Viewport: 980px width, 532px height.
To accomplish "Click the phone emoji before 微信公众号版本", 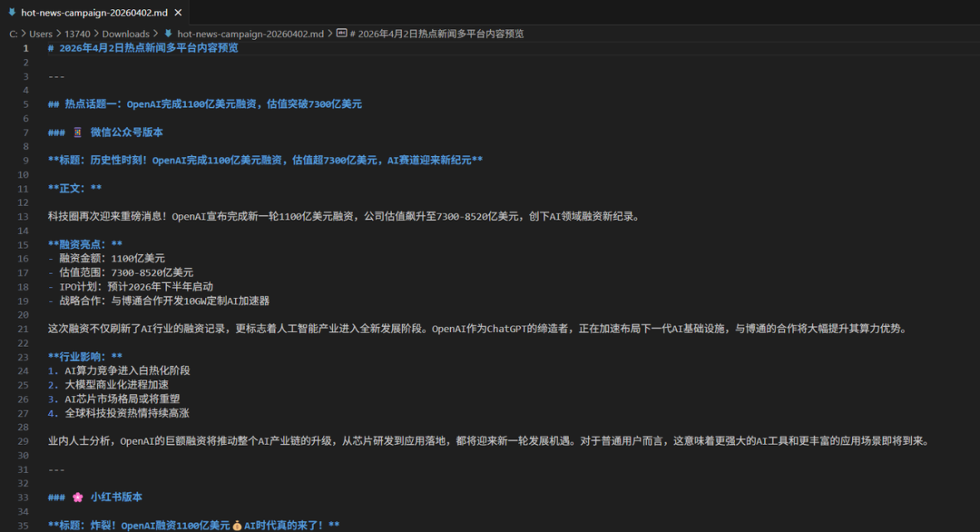I will pyautogui.click(x=77, y=133).
